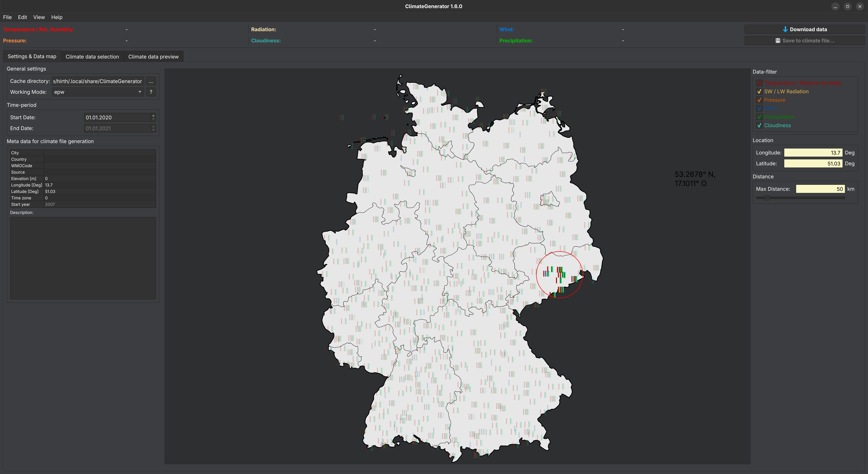Minimize the ClimateGenerator window
The width and height of the screenshot is (868, 474).
(x=835, y=6)
